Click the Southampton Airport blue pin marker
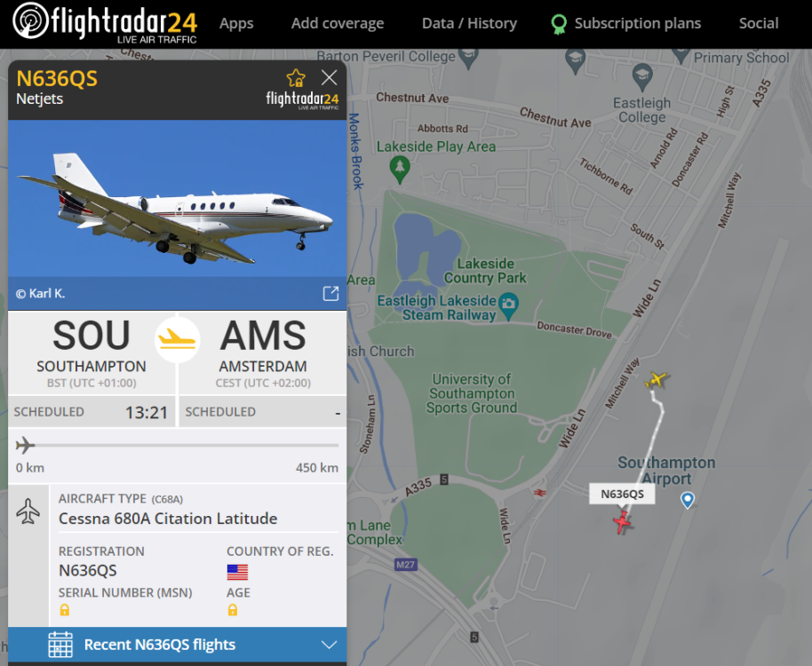 [688, 500]
